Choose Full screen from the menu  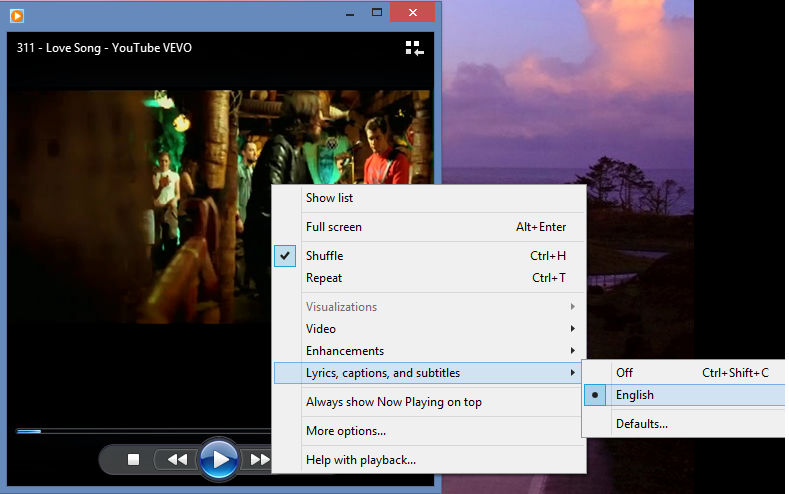[431, 227]
